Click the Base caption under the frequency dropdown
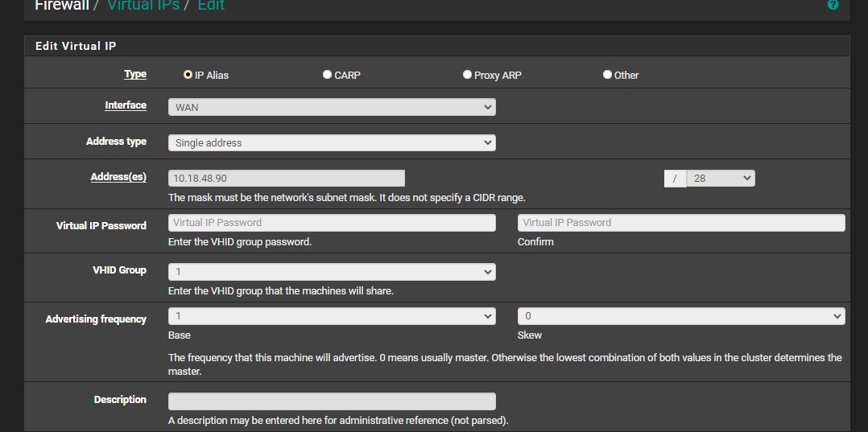 pos(180,335)
